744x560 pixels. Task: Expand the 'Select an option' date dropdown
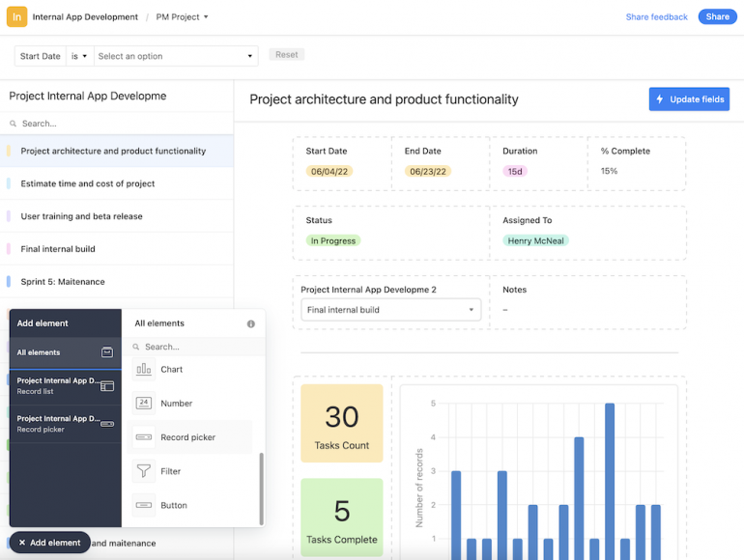pos(176,56)
